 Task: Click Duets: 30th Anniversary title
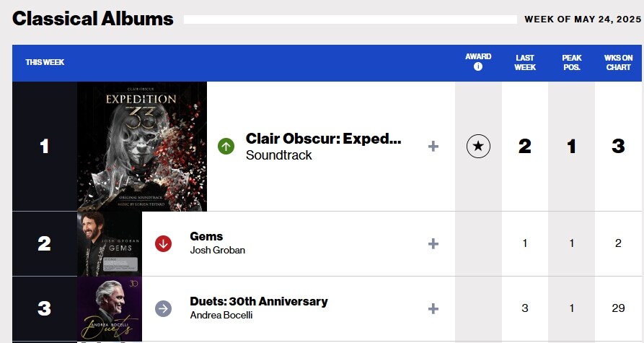258,301
